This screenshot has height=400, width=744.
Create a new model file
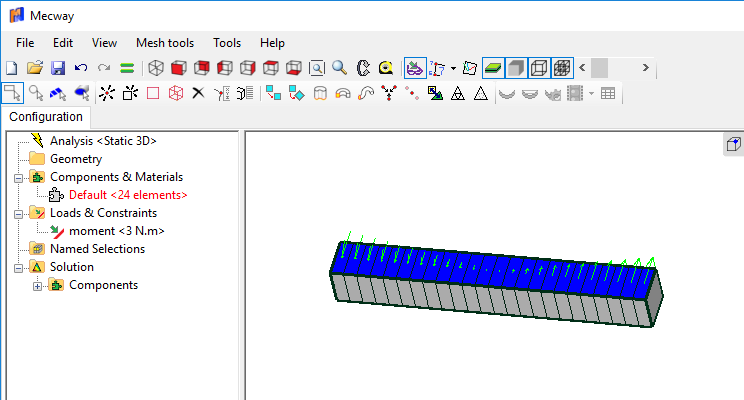point(12,68)
